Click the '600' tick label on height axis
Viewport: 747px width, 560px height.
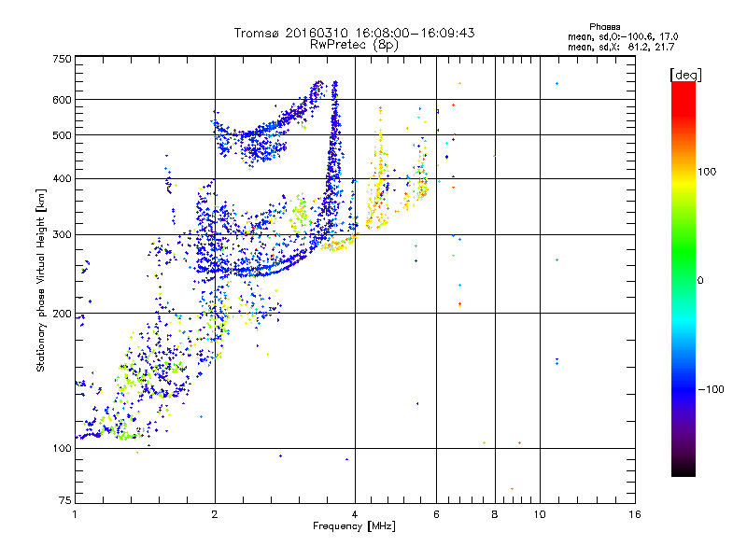(x=62, y=100)
